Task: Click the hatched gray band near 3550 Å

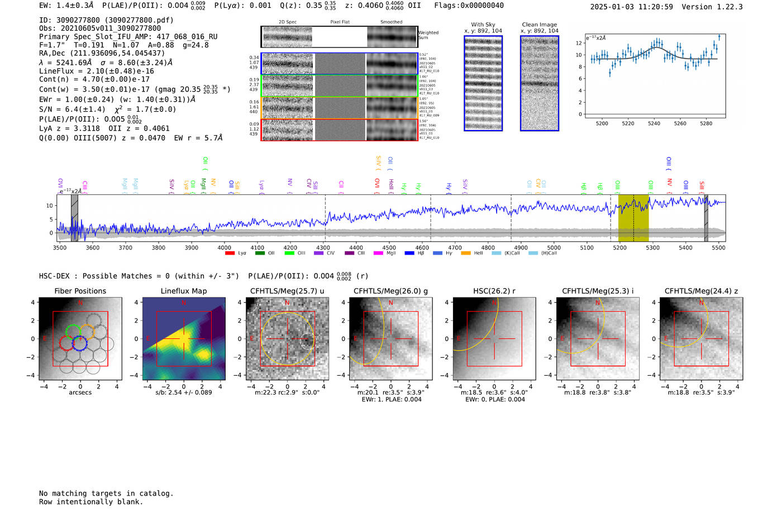Action: coord(74,218)
